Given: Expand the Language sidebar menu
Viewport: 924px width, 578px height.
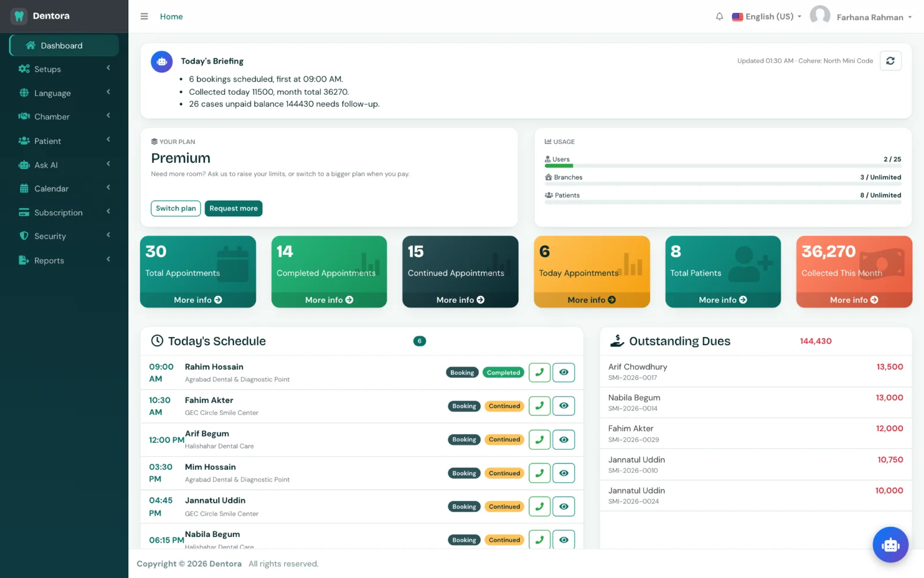Looking at the screenshot, I should [x=64, y=93].
